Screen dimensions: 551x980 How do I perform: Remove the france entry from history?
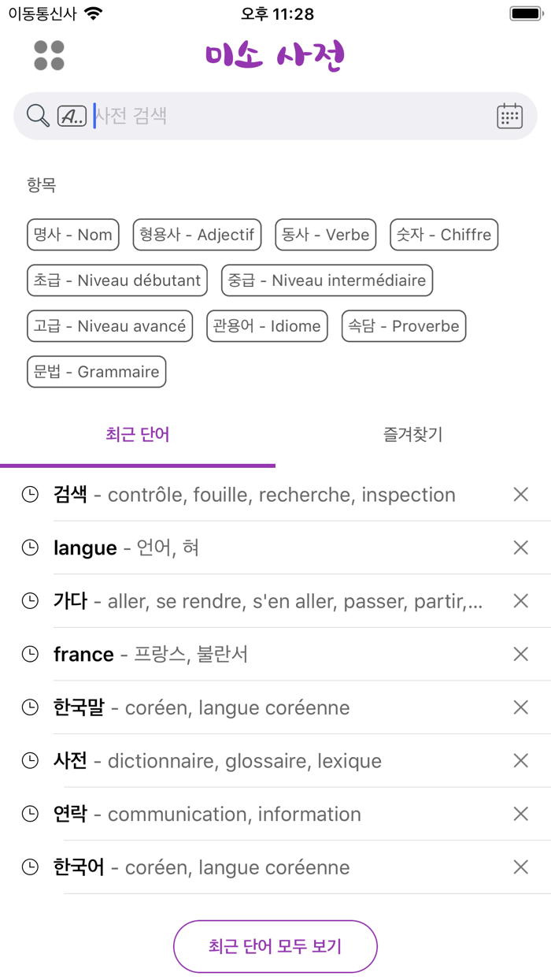[520, 654]
